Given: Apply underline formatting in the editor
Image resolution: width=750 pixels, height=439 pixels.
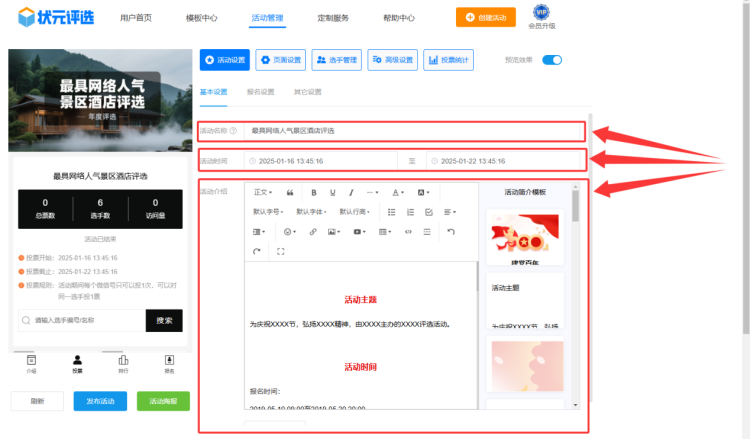Looking at the screenshot, I should [x=333, y=192].
